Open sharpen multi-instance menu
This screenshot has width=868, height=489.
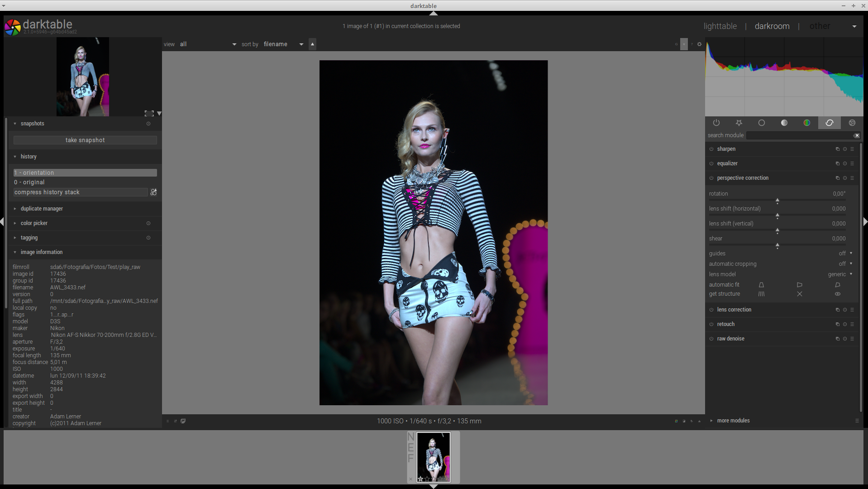(837, 149)
